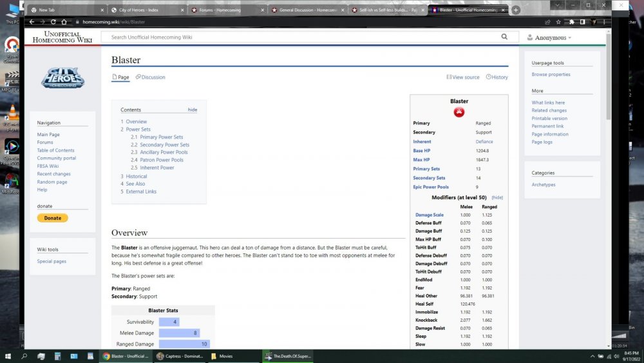Open the Recent changes sidebar link
The image size is (644, 363).
click(53, 174)
